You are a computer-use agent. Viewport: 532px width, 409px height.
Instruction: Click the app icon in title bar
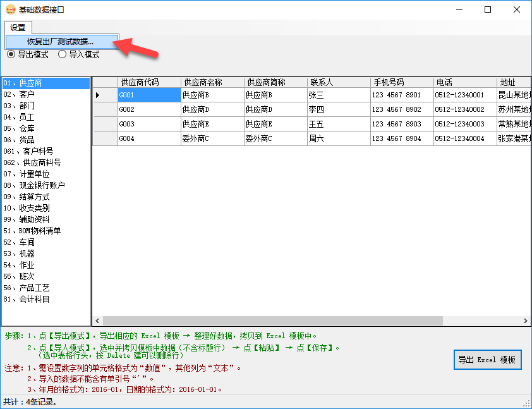(x=10, y=9)
